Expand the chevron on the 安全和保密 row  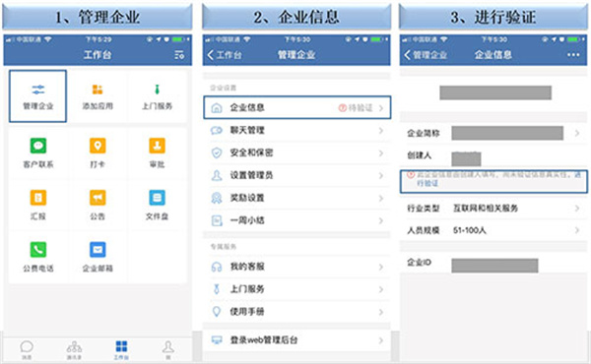[x=381, y=153]
